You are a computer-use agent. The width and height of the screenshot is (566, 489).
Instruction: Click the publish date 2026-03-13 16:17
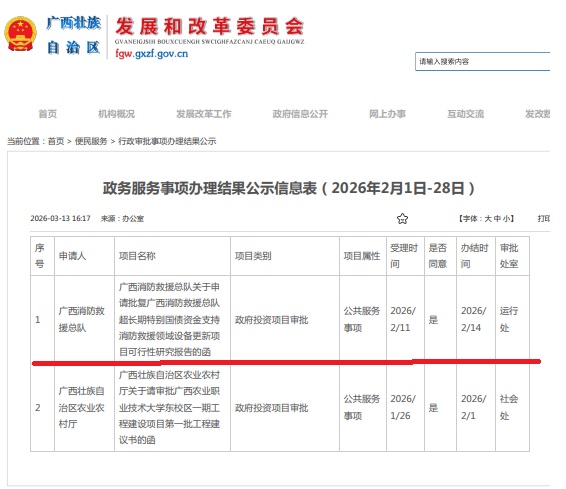click(x=60, y=219)
